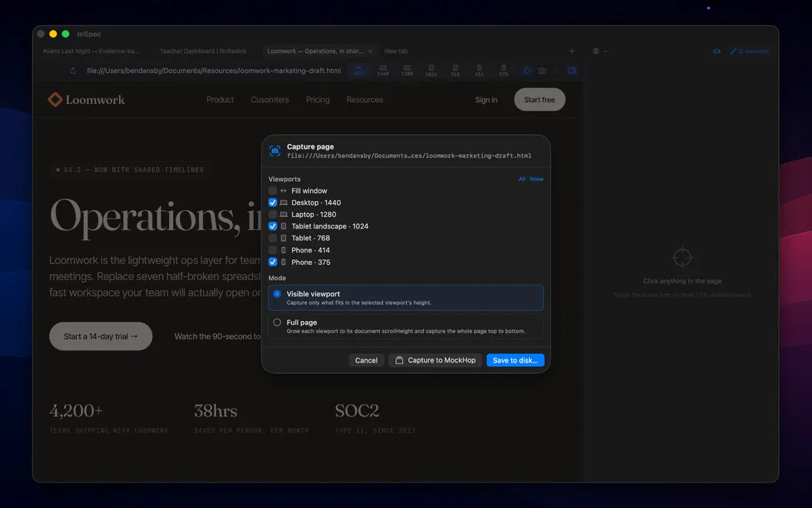The height and width of the screenshot is (508, 812).
Task: Reload the page with the refresh icon
Action: [73, 71]
